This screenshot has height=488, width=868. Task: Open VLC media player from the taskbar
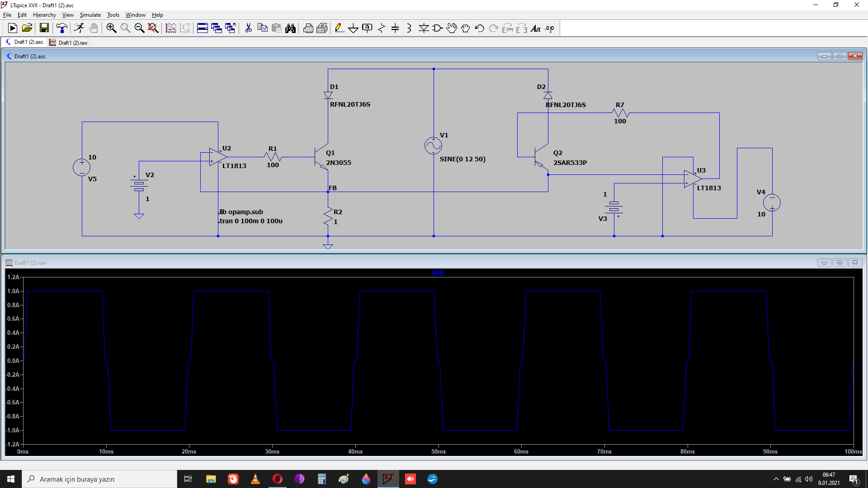tap(255, 479)
